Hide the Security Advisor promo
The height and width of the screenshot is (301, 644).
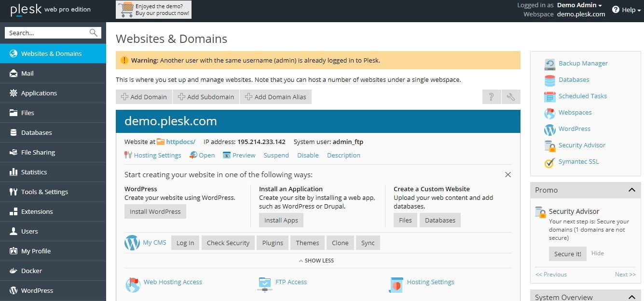597,253
